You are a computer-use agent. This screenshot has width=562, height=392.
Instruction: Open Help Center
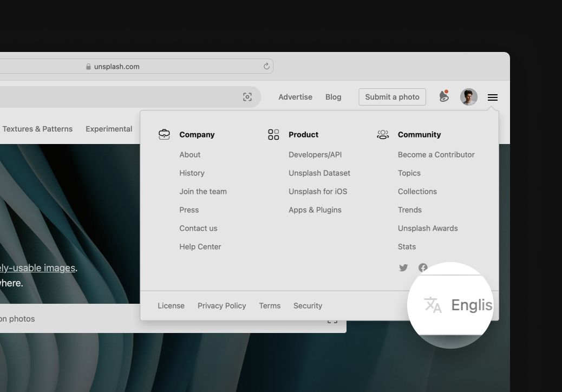coord(200,247)
